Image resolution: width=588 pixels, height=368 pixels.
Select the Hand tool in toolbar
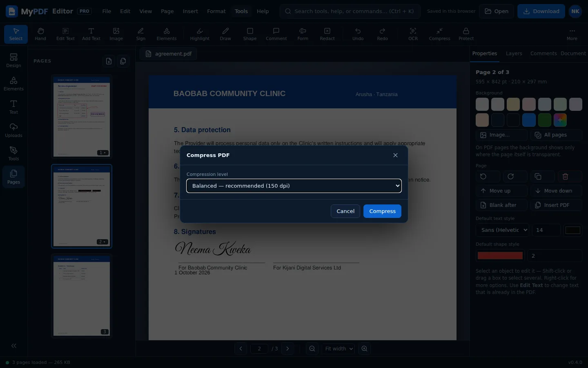pyautogui.click(x=40, y=34)
